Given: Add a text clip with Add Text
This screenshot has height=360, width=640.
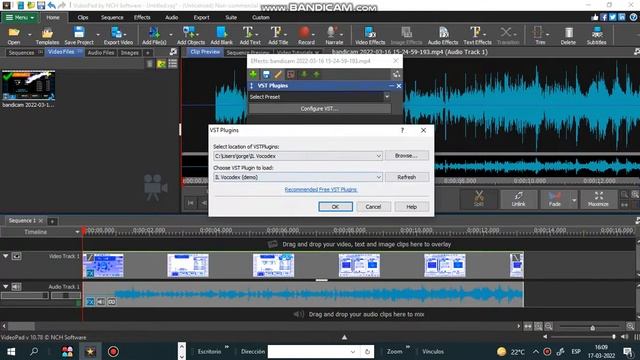Looking at the screenshot, I should (250, 36).
